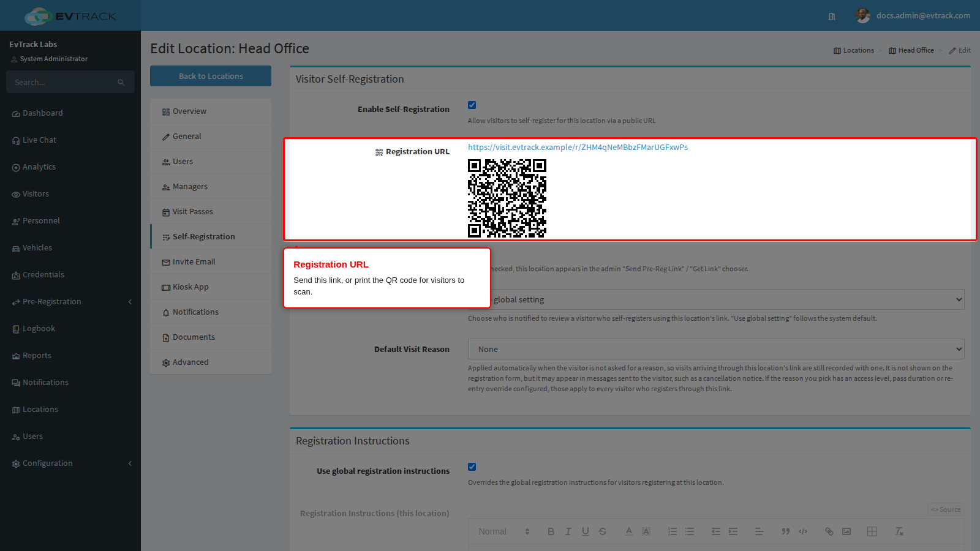Click the building icon in the top bar
Screen dimensions: 980x551
click(832, 17)
